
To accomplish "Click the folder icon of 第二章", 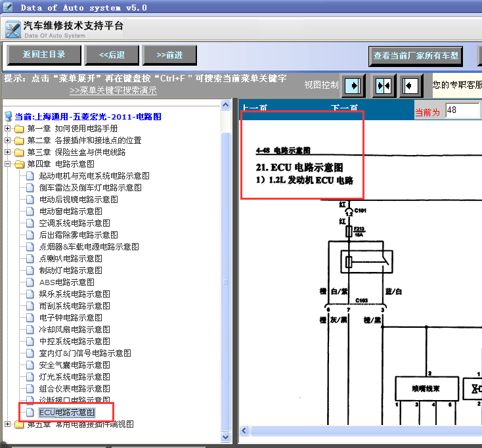I will click(19, 141).
